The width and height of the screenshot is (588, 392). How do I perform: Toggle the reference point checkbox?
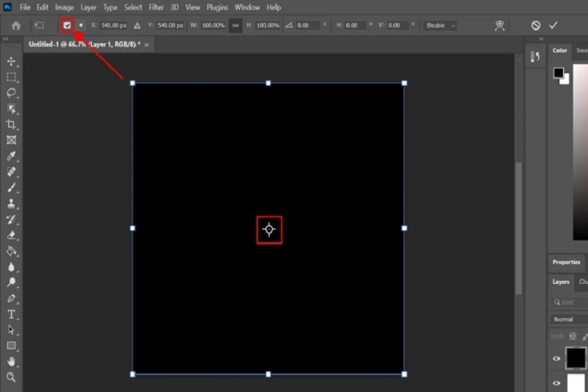pos(67,25)
